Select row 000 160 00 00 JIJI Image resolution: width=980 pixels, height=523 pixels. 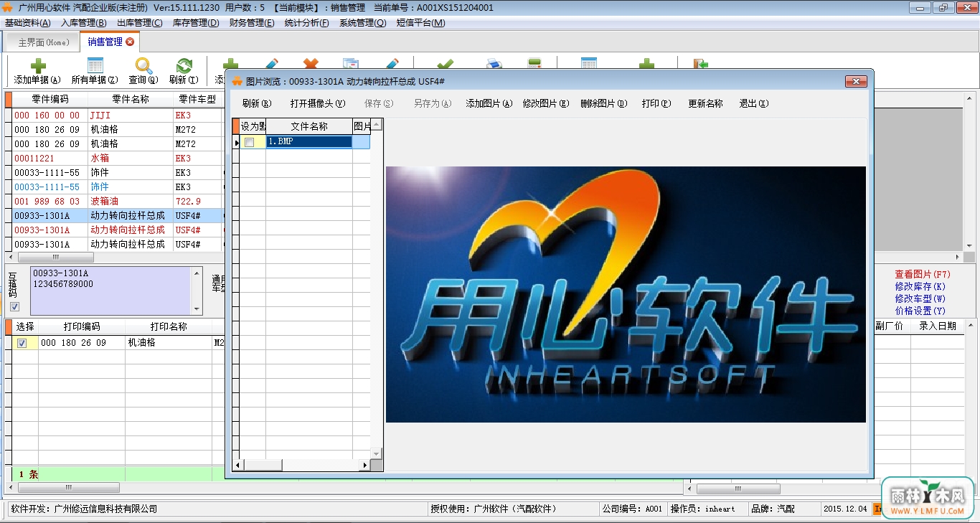tap(116, 115)
